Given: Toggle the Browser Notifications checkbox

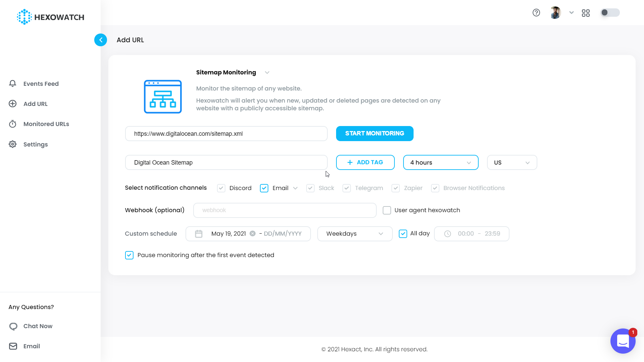Looking at the screenshot, I should (x=435, y=188).
